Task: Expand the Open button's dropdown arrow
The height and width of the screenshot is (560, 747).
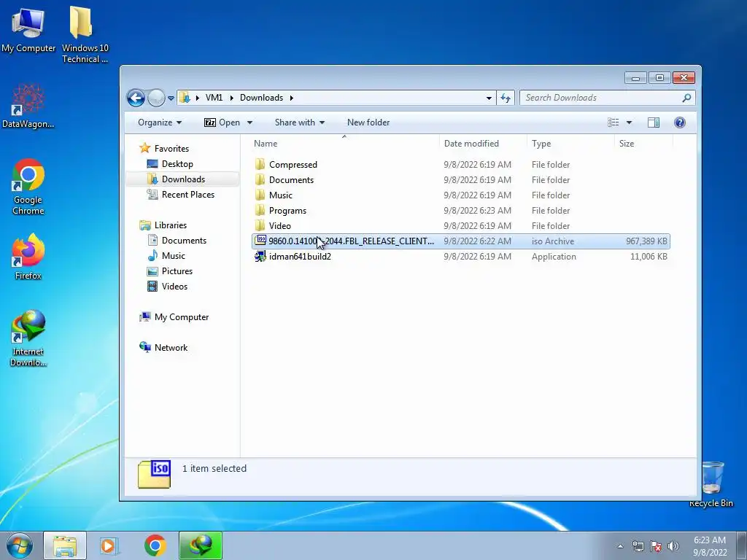Action: (249, 122)
